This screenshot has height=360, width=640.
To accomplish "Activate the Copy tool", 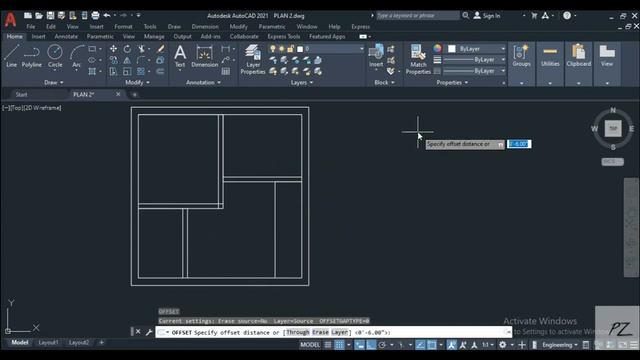I will click(113, 60).
